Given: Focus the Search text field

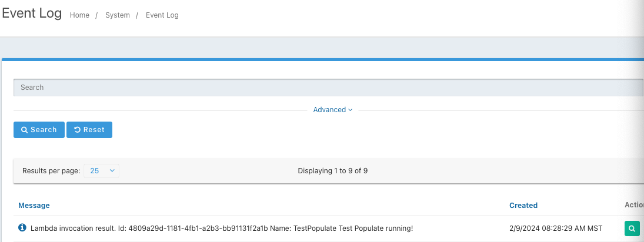Looking at the screenshot, I should click(x=328, y=88).
